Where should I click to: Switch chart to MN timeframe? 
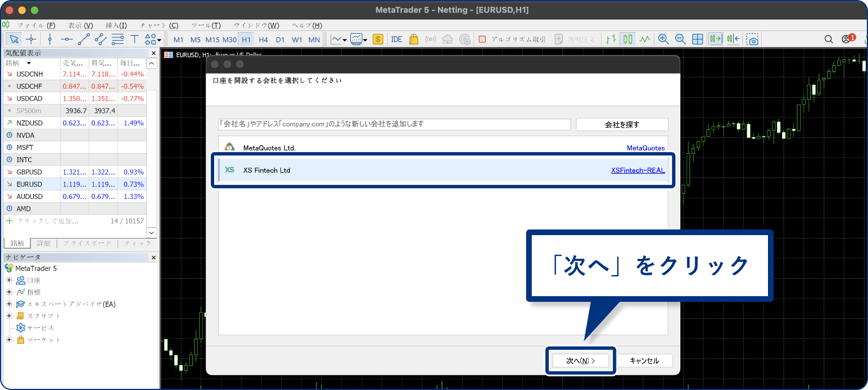click(314, 40)
